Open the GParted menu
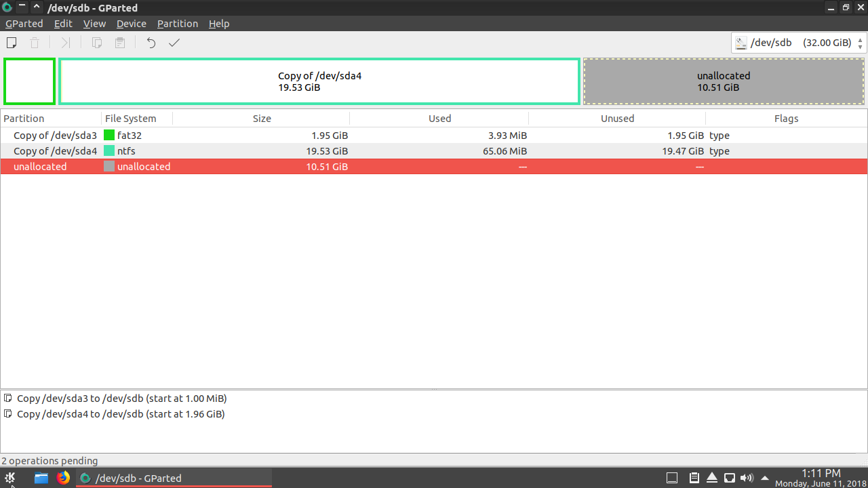868x488 pixels. click(24, 24)
